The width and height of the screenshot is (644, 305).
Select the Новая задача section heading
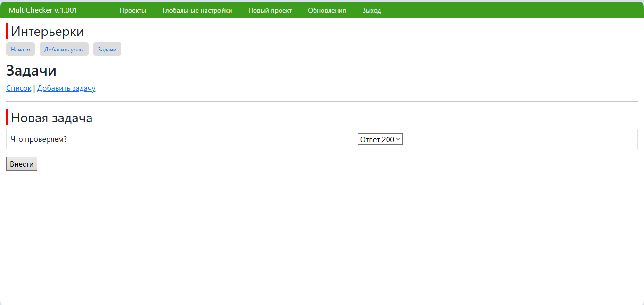click(52, 118)
